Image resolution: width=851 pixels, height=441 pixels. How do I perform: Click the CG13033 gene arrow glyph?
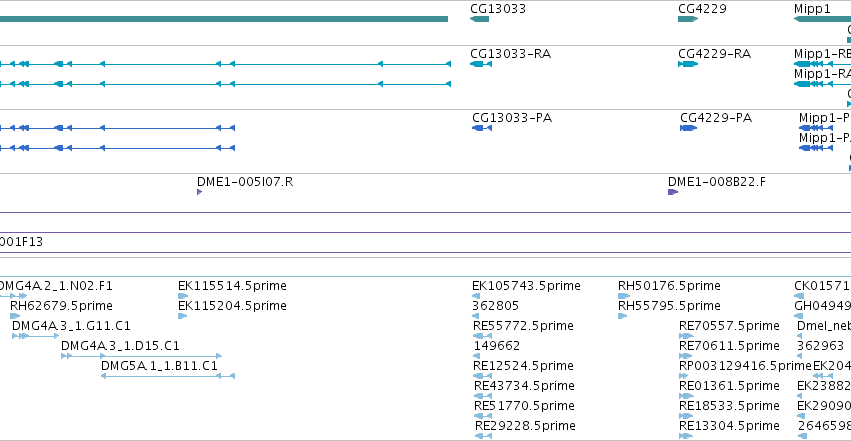coord(479,20)
